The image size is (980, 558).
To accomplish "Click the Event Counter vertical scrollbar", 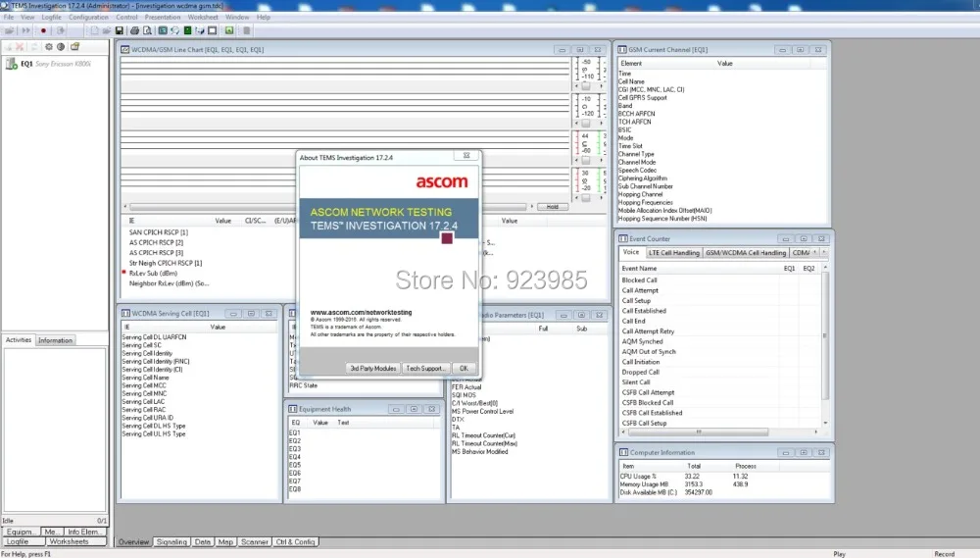I will [x=825, y=336].
